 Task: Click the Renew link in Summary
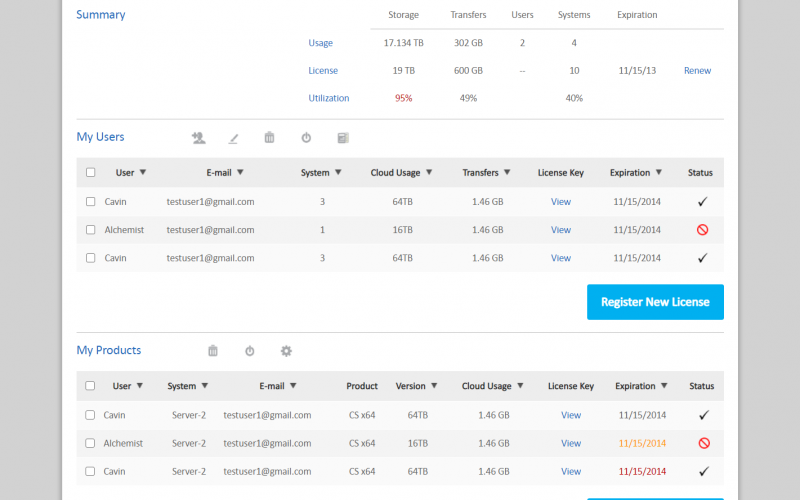(697, 71)
